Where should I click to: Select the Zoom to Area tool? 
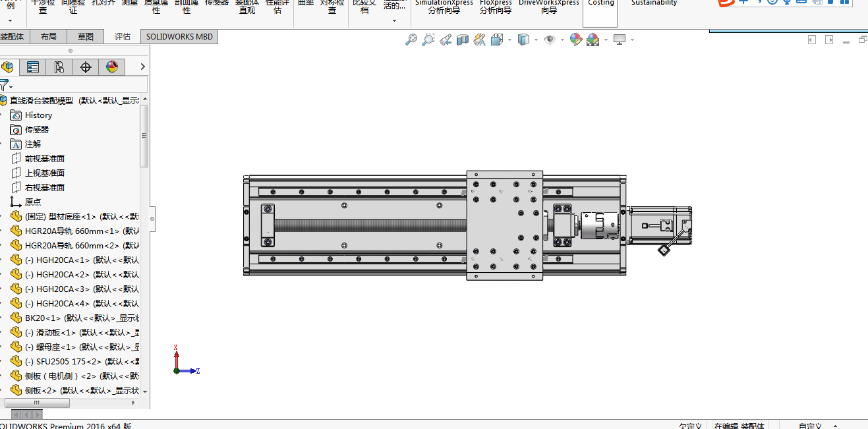pyautogui.click(x=428, y=40)
